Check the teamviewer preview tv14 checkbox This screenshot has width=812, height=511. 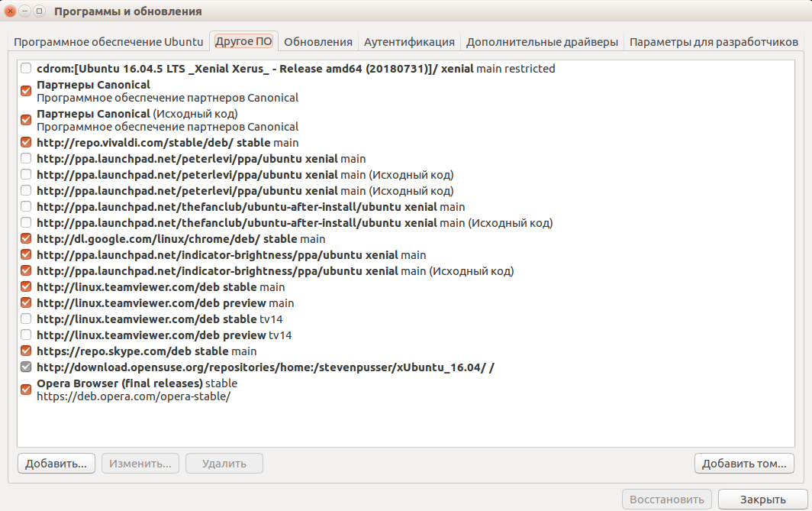(x=26, y=335)
